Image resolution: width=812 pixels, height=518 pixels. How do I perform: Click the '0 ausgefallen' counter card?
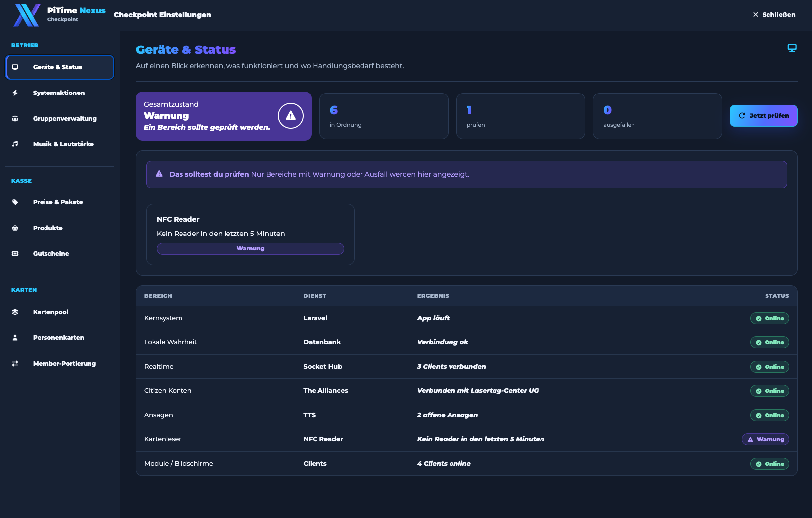tap(657, 116)
